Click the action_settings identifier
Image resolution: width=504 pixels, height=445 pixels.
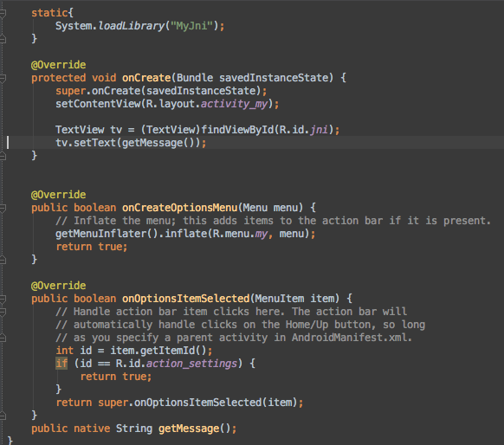pos(191,364)
